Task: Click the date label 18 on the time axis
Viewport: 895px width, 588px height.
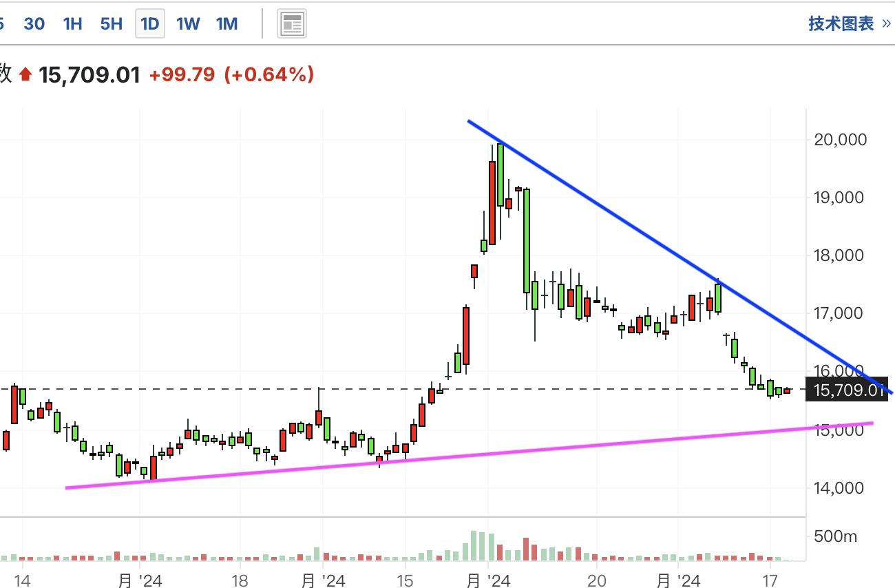Action: click(x=240, y=581)
